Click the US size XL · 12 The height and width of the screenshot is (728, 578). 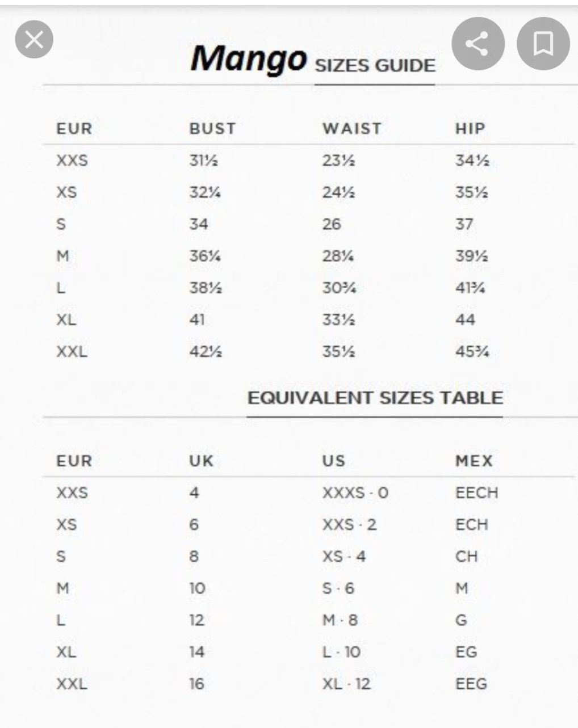click(x=346, y=684)
